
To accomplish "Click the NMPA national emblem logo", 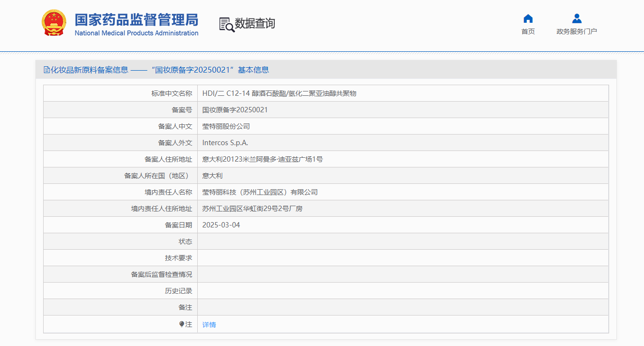I will tap(52, 22).
